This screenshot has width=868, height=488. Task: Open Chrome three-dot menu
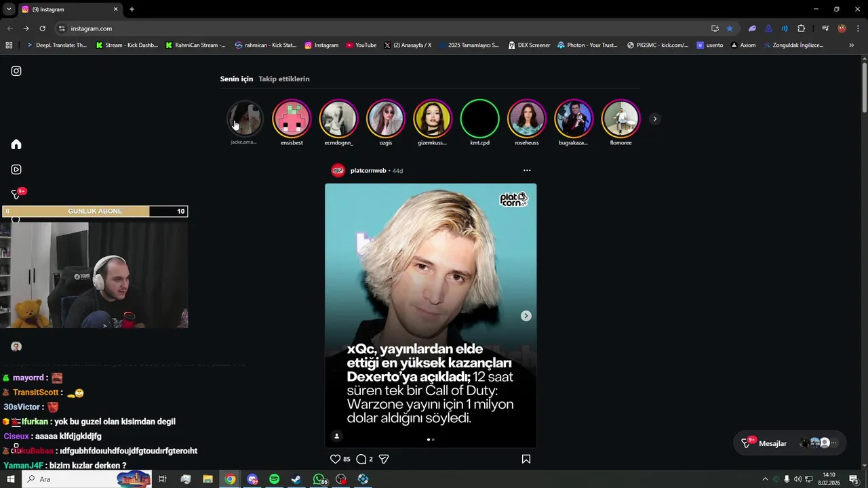[x=858, y=28]
